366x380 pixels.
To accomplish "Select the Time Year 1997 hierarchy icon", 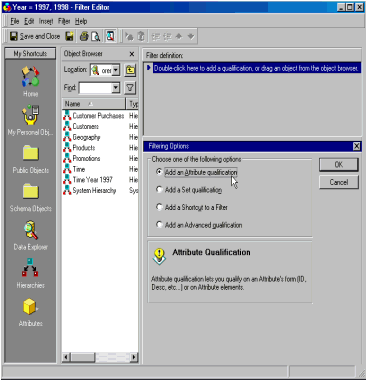I will tap(67, 180).
